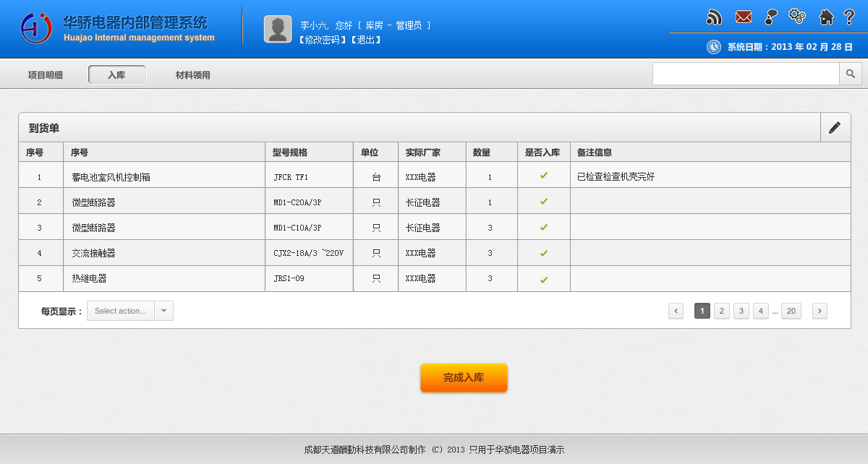Open the mail envelope icon
This screenshot has width=868, height=464.
(744, 17)
